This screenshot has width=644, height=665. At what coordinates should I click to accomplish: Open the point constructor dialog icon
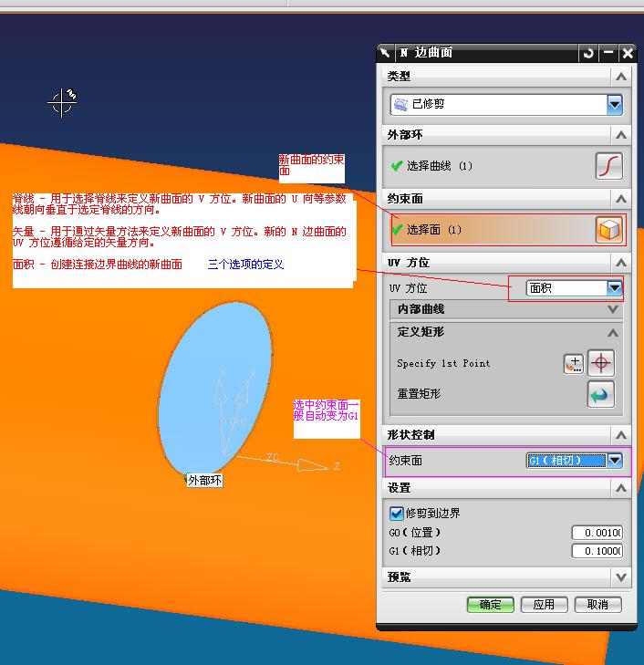[574, 363]
